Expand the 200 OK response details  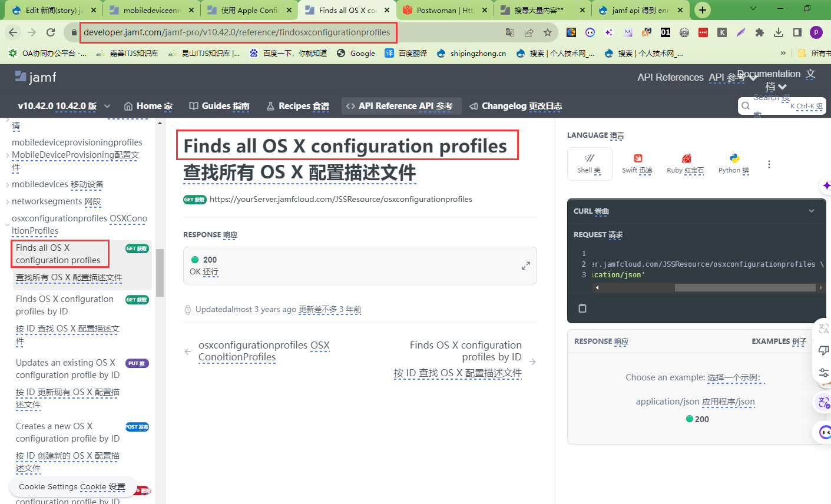point(525,266)
